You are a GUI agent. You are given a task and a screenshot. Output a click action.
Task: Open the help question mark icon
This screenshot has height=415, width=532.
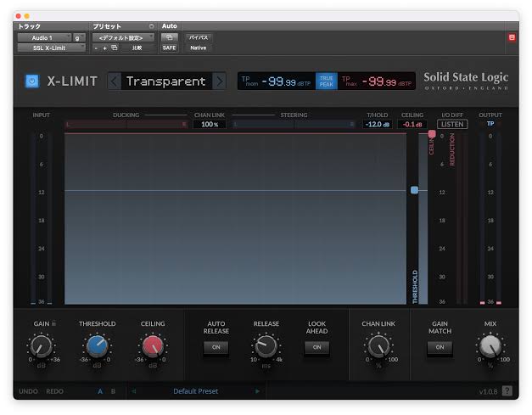tap(507, 391)
